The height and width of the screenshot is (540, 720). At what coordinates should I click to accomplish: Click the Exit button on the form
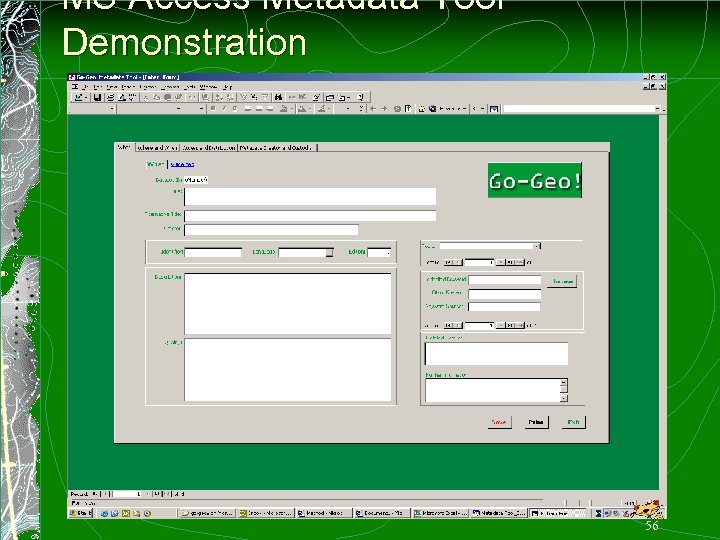point(573,422)
